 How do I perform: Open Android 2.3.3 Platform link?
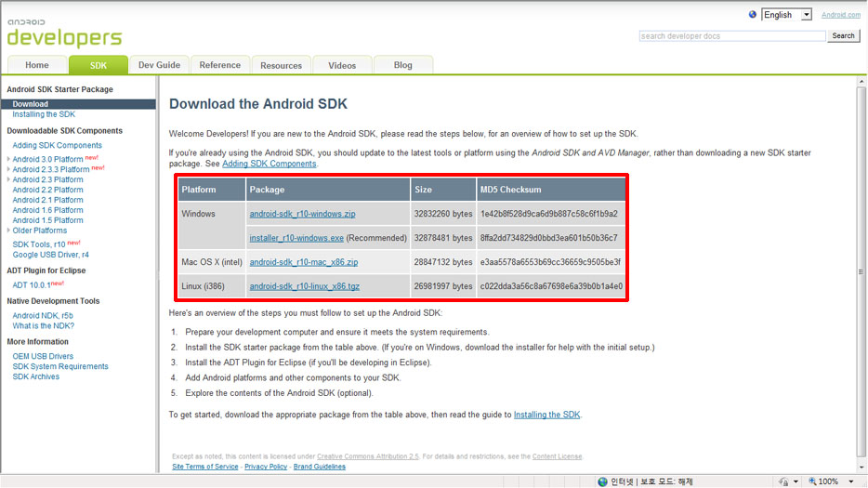[51, 169]
